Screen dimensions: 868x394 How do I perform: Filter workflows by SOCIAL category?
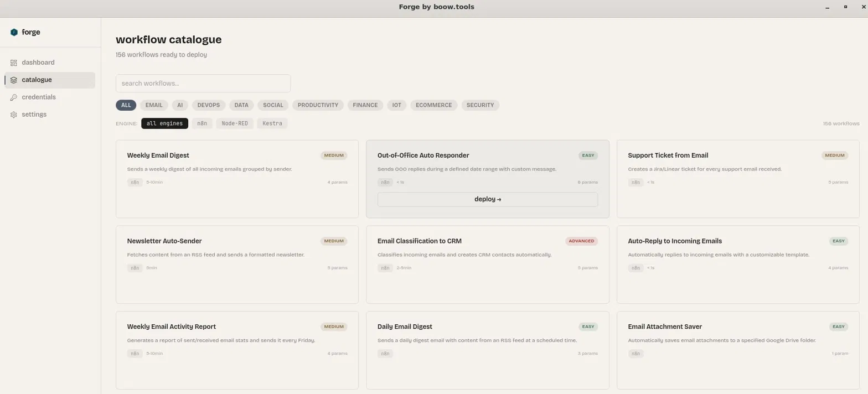click(273, 105)
